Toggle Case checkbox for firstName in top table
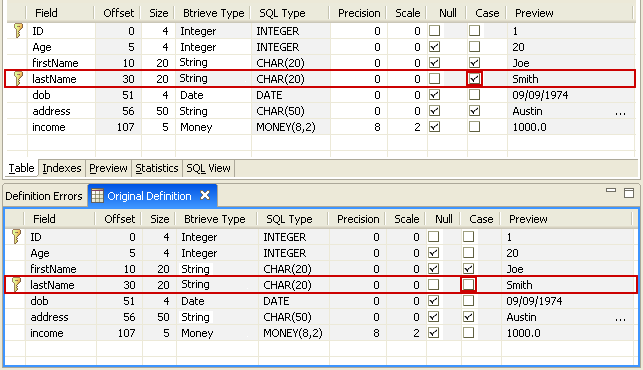643x370 pixels. pos(474,62)
